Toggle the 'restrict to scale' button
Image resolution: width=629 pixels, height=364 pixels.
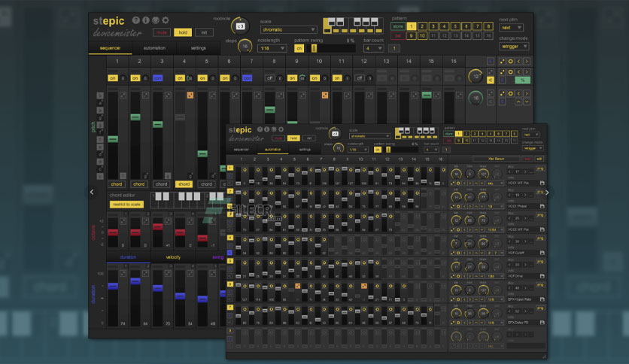(x=126, y=205)
